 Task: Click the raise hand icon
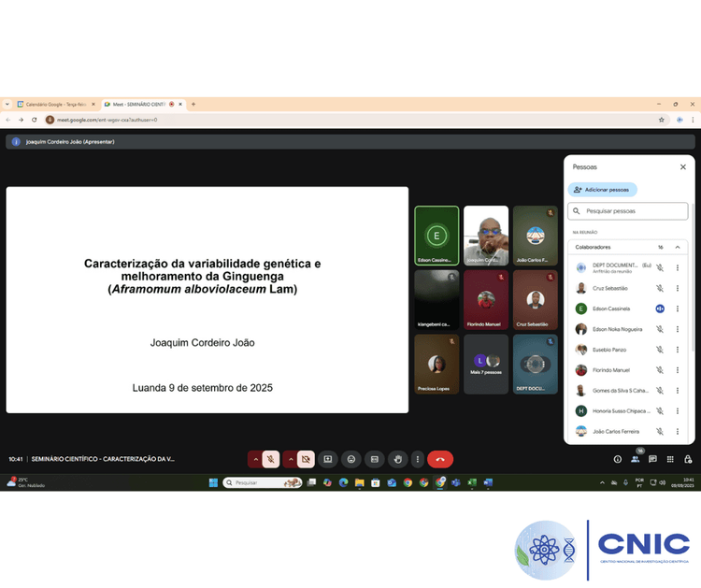[x=397, y=459]
